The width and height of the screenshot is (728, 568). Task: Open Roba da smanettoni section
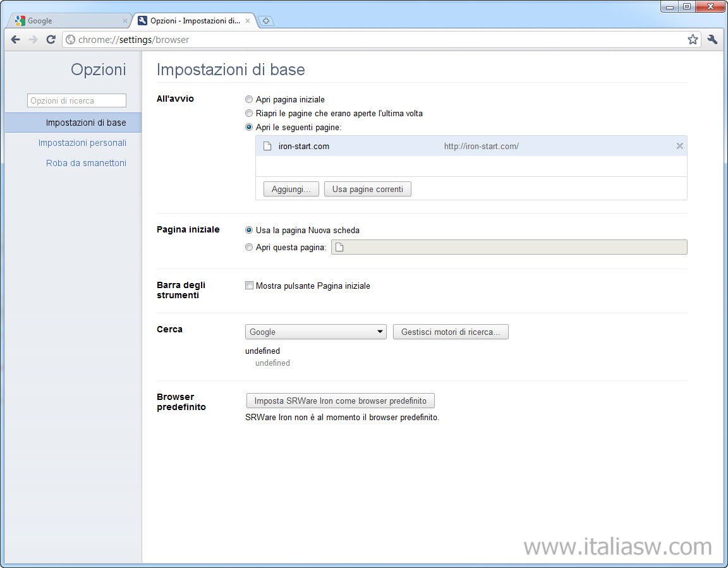86,163
